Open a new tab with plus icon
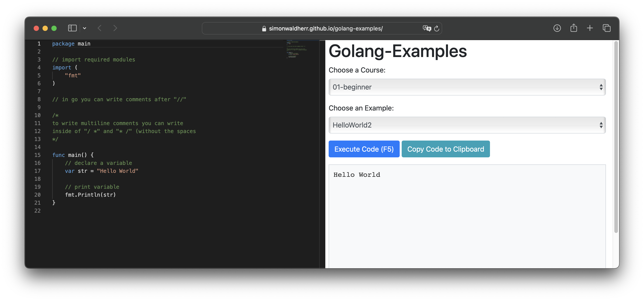 (x=590, y=28)
